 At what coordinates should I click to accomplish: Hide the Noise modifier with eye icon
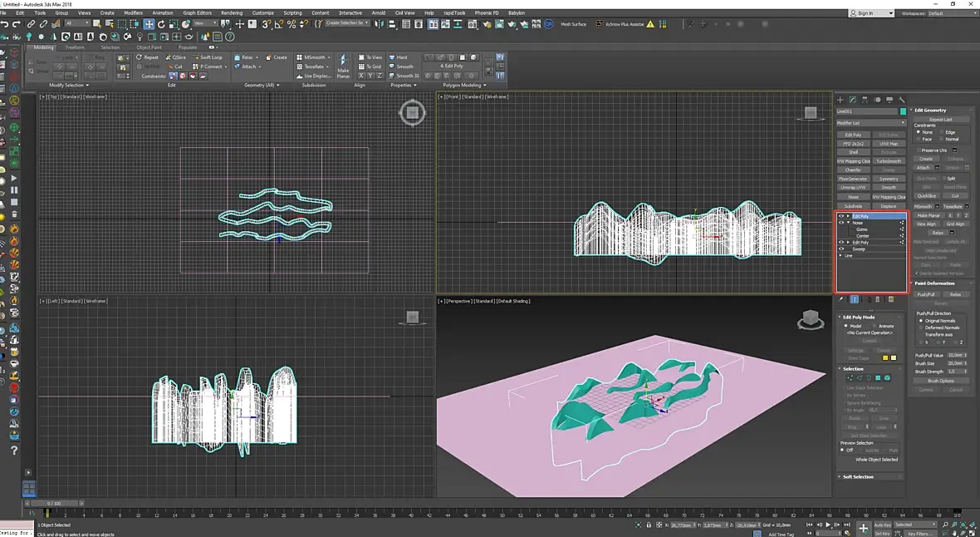coord(840,223)
